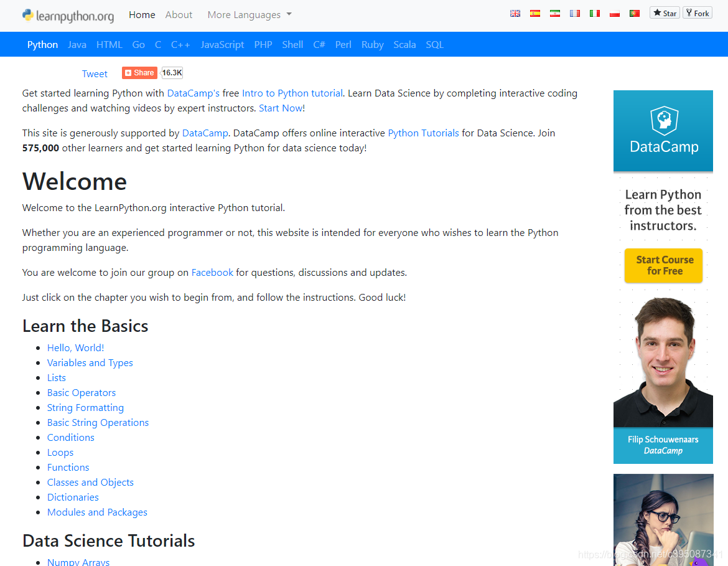728x566 pixels.
Task: Open the C++ language tab
Action: point(180,45)
